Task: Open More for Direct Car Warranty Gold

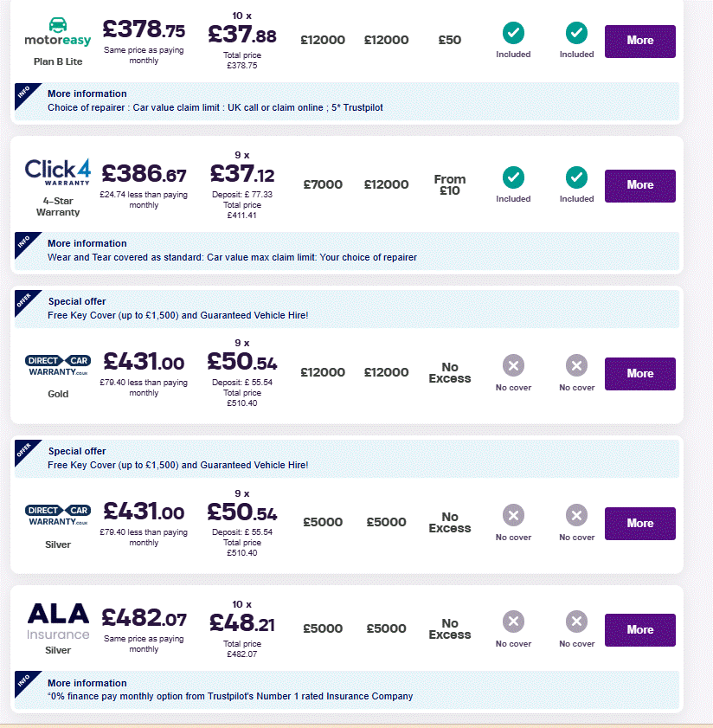Action: [640, 374]
